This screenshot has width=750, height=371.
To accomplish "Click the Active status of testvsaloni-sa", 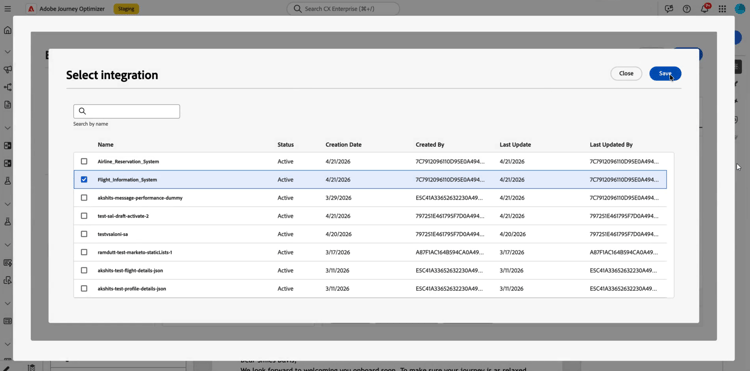I will [285, 234].
